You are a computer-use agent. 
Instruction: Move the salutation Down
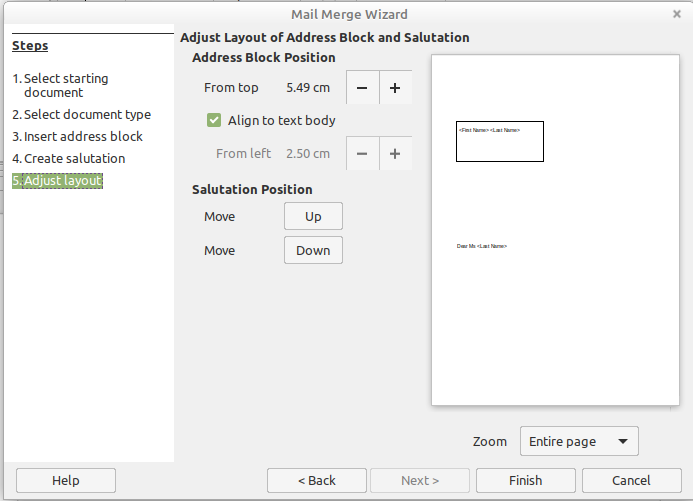(313, 250)
